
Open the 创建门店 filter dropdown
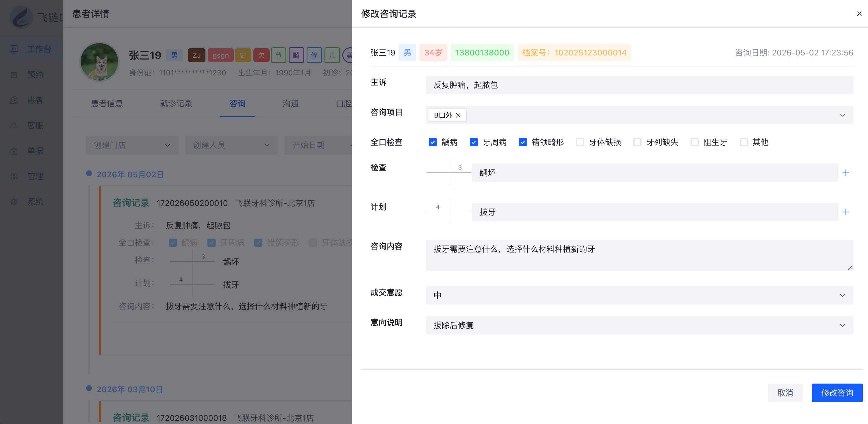click(132, 145)
